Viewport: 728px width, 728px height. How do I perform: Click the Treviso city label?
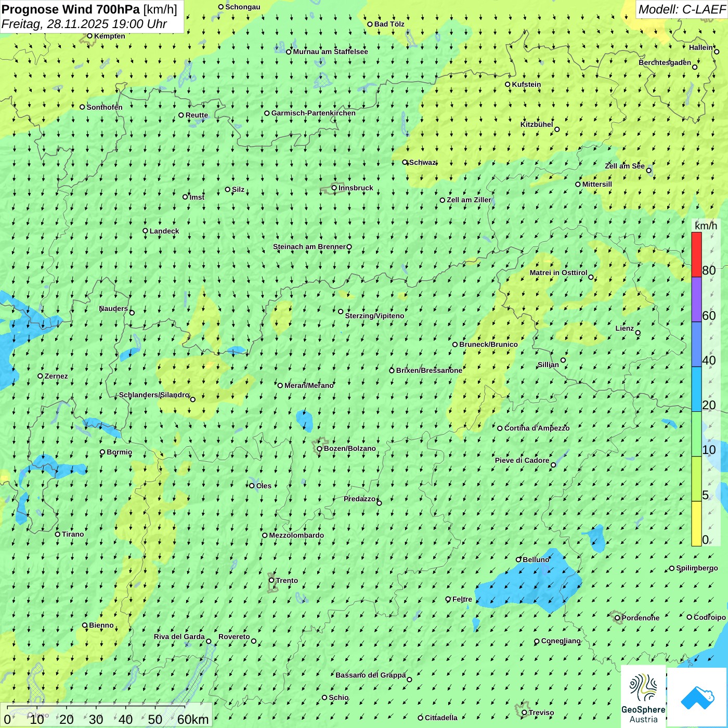tap(541, 712)
